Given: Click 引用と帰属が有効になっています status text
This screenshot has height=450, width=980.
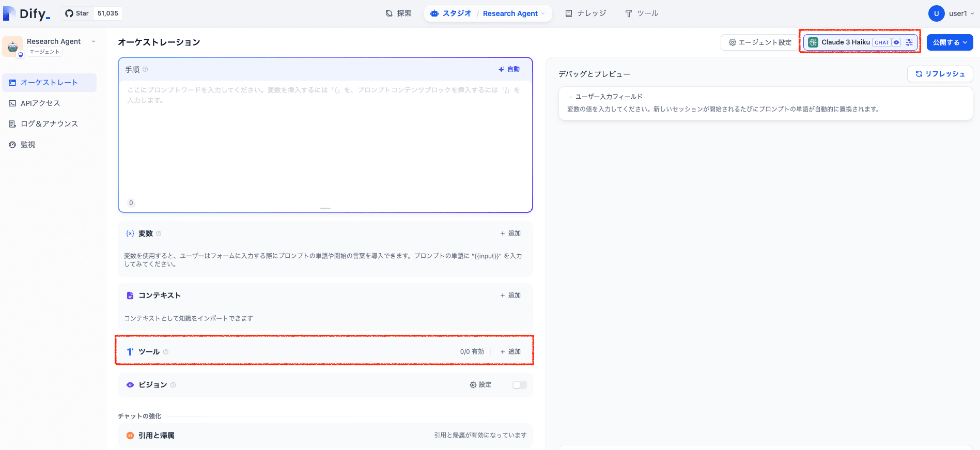Looking at the screenshot, I should coord(480,436).
